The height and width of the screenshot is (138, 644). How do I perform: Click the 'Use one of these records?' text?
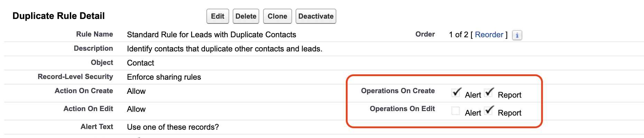(173, 127)
